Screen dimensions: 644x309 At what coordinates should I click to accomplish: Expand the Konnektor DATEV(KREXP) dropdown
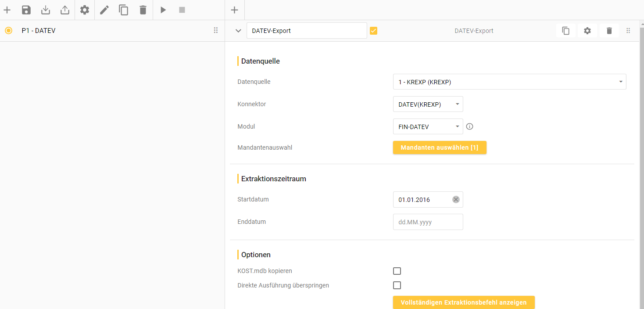click(428, 104)
